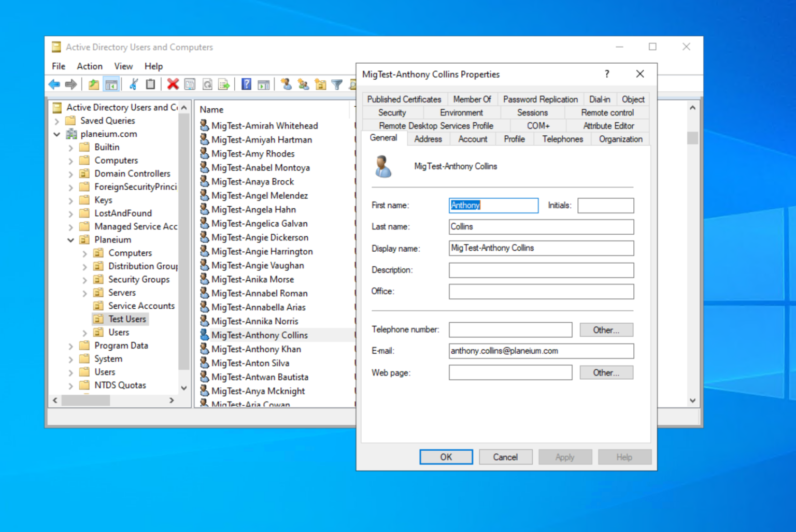
Task: Select Test Users in the tree
Action: 127,319
